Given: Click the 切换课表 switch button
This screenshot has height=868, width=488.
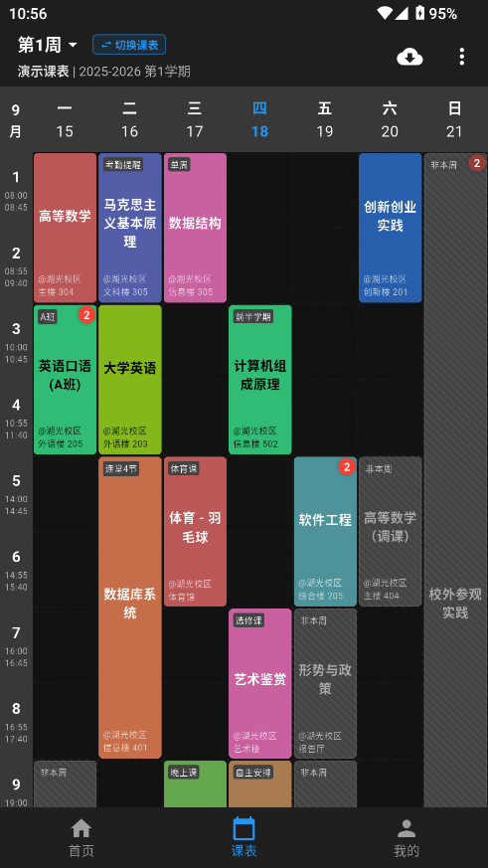Looking at the screenshot, I should (129, 45).
